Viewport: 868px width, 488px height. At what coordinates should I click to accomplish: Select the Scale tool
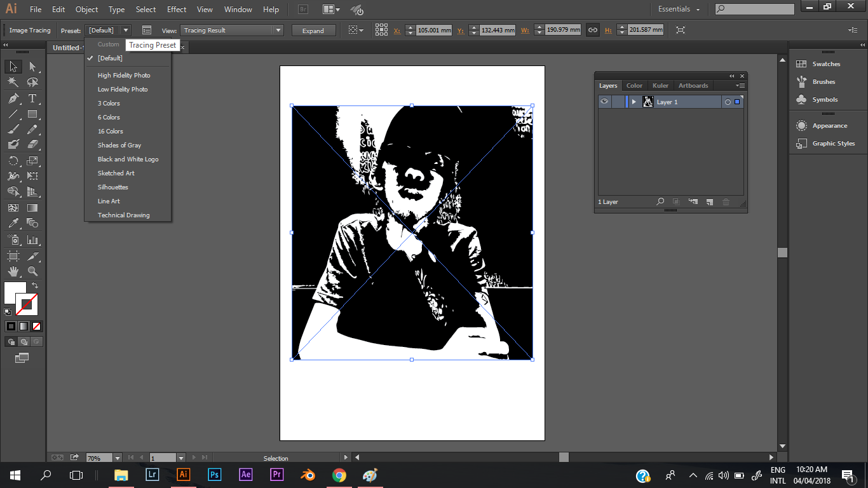coord(32,161)
